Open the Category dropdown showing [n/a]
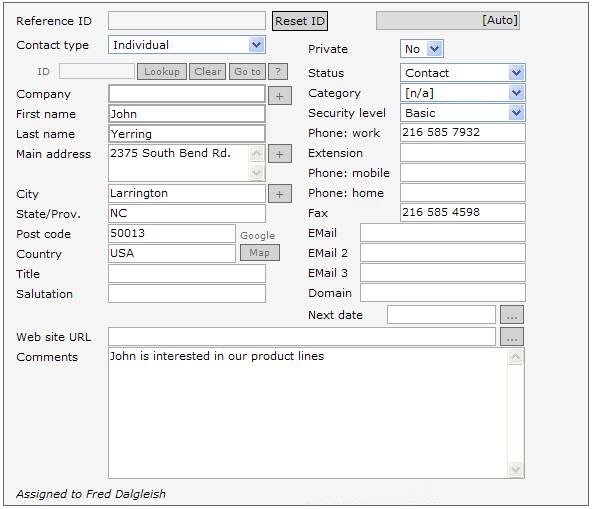Viewport: 592px width, 509px height. (x=516, y=93)
